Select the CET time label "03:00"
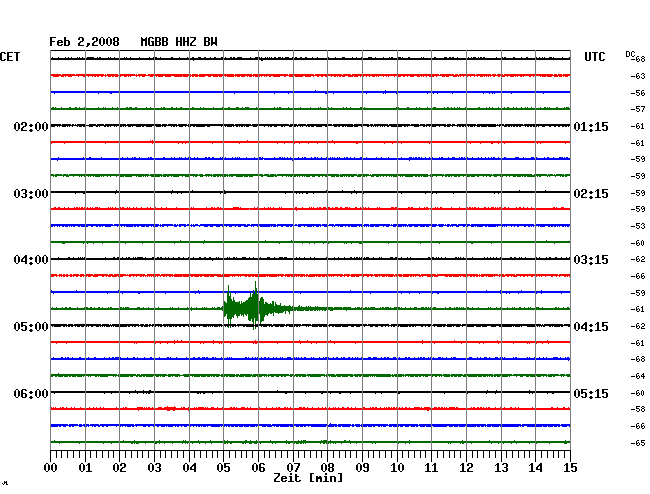The width and height of the screenshot is (650, 494). coord(31,194)
